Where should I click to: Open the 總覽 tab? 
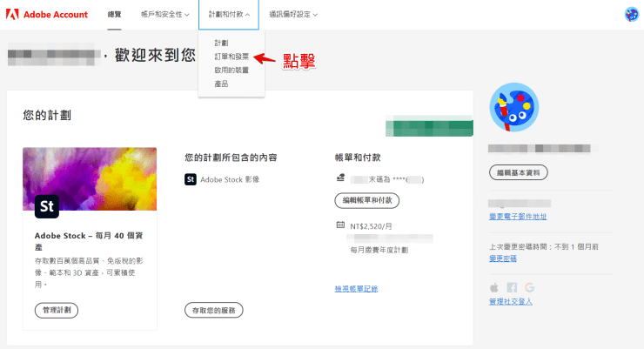[114, 15]
